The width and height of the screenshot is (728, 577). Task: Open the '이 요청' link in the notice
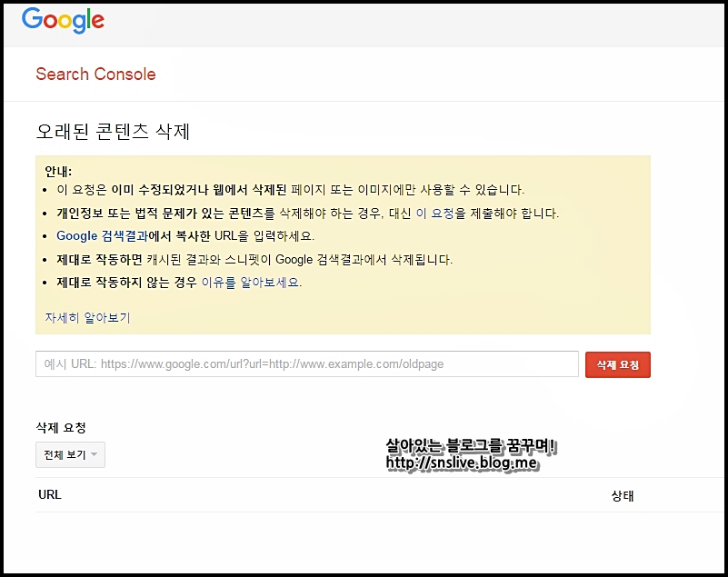pyautogui.click(x=434, y=214)
